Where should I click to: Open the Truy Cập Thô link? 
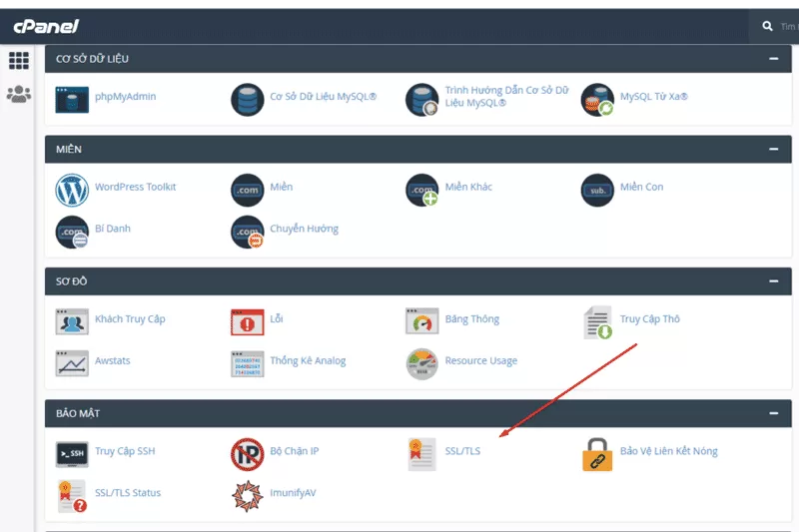(x=650, y=318)
